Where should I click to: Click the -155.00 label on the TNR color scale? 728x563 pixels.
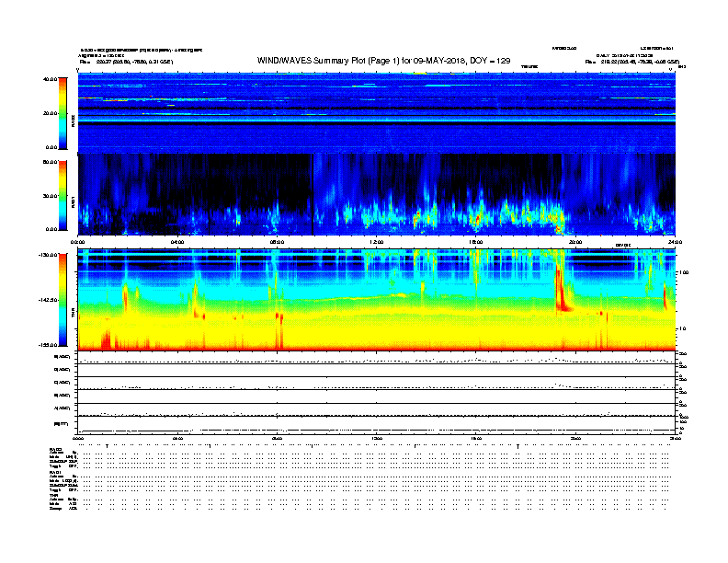48,345
